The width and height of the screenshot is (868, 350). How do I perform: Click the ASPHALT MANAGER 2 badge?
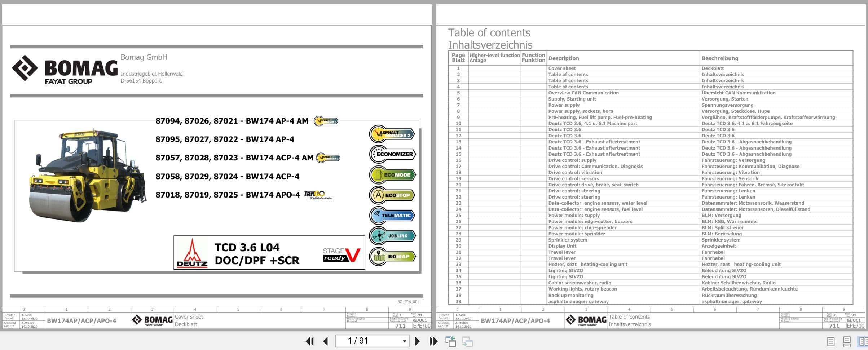click(393, 134)
